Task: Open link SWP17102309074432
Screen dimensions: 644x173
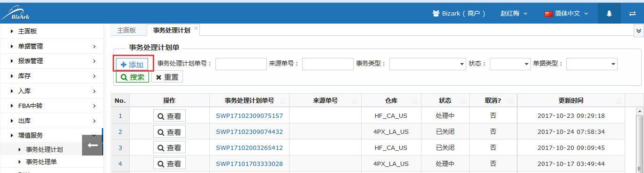Action: (249, 132)
